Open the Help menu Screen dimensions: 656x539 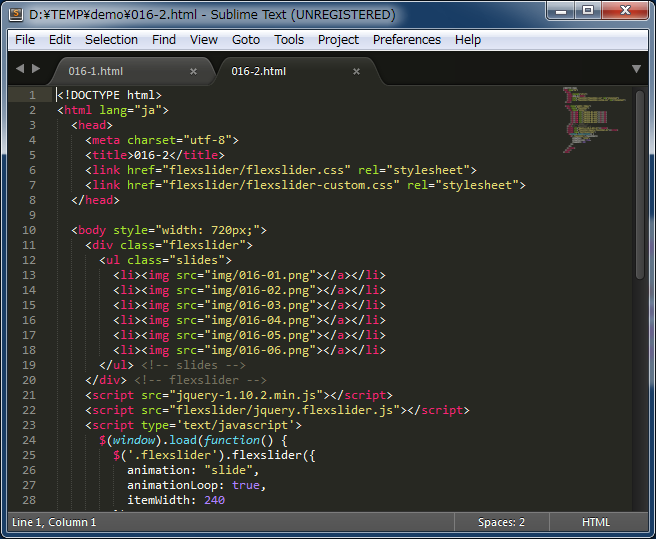pos(468,40)
